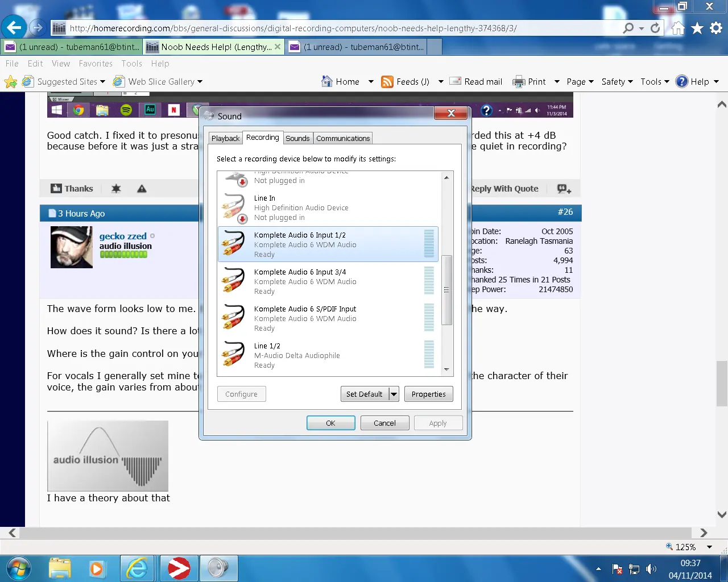Viewport: 728px width, 582px height.
Task: Click the Add to Favorites bar star icon
Action: click(x=10, y=82)
